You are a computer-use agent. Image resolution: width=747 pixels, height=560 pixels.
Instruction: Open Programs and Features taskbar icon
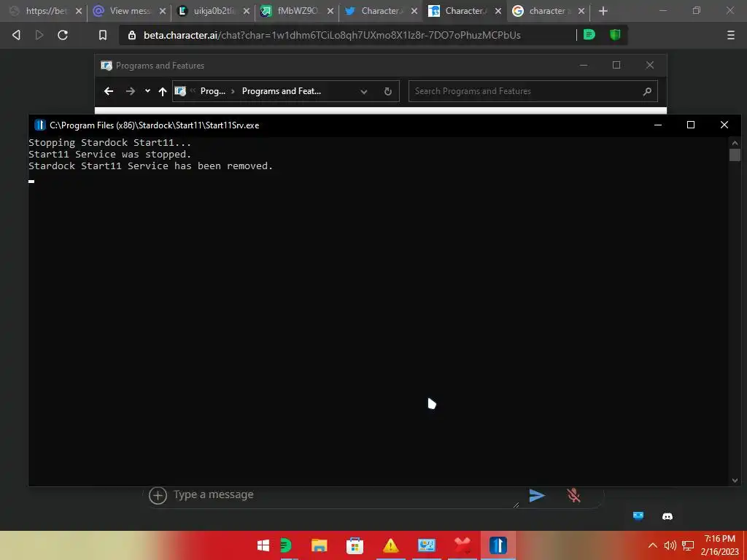(x=426, y=545)
